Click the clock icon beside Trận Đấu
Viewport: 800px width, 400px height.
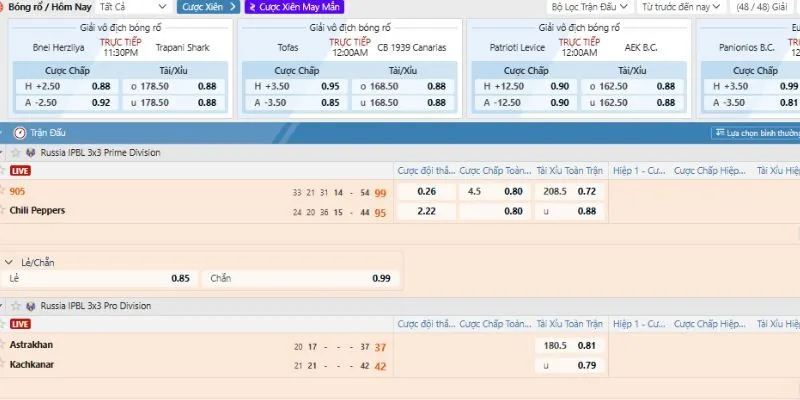pyautogui.click(x=20, y=132)
